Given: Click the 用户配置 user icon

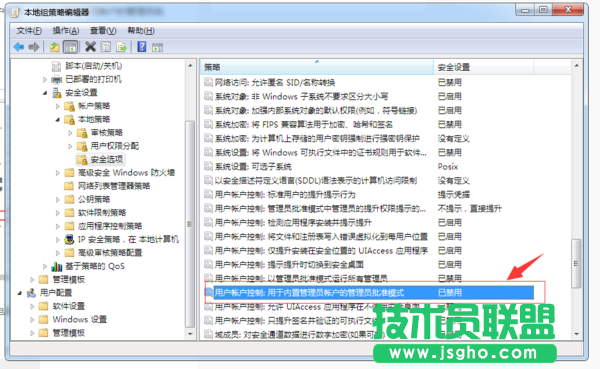Looking at the screenshot, I should 31,293.
